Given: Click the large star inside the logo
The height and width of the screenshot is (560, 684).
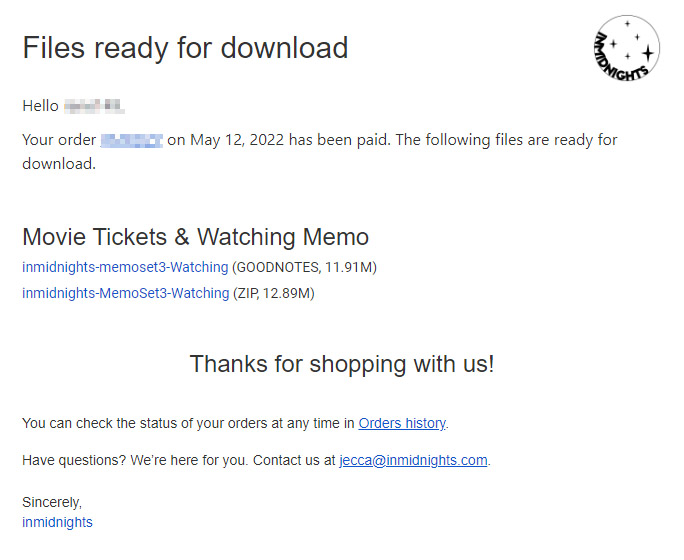Looking at the screenshot, I should tap(647, 52).
